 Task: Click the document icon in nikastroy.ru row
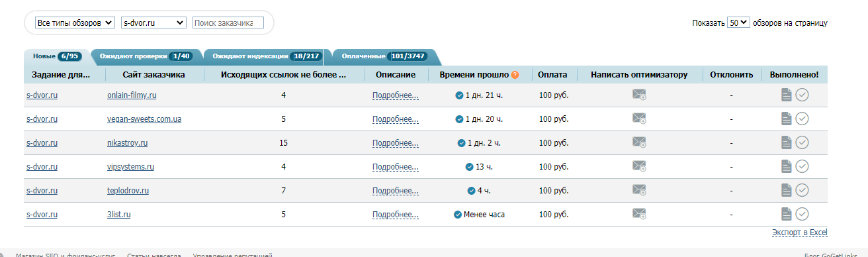click(786, 143)
